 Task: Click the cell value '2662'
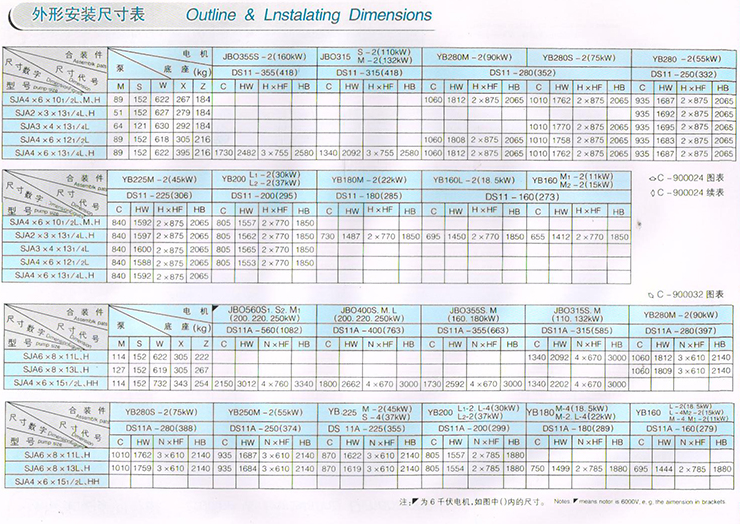tap(351, 384)
